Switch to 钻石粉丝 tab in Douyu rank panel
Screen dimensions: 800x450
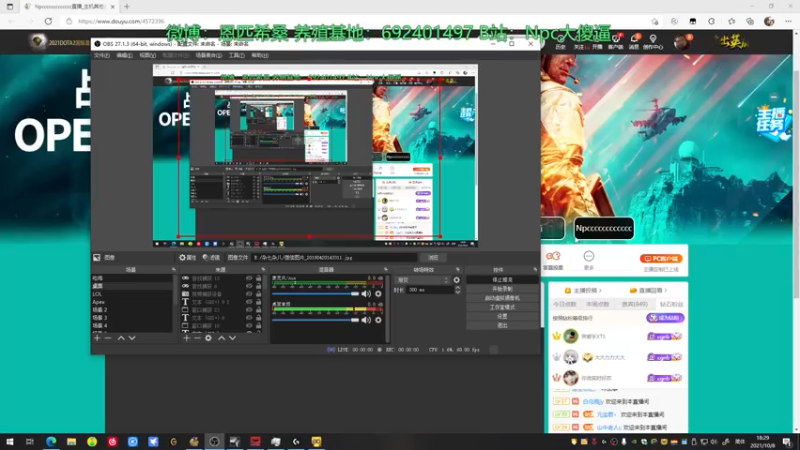pyautogui.click(x=671, y=304)
